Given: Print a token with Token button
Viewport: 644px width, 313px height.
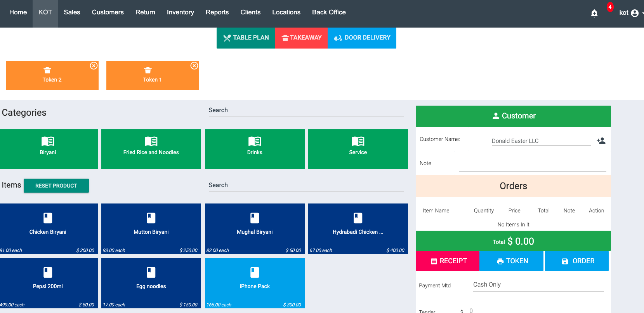Looking at the screenshot, I should [x=512, y=261].
